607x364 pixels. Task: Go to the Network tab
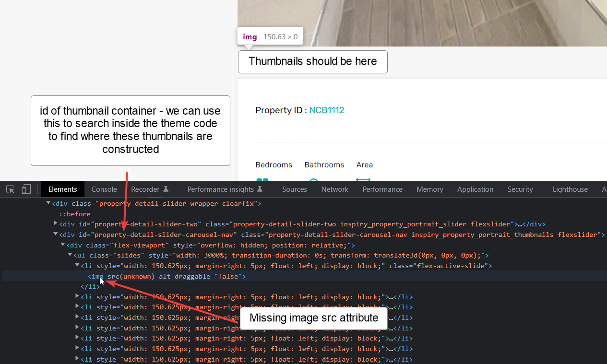(335, 189)
